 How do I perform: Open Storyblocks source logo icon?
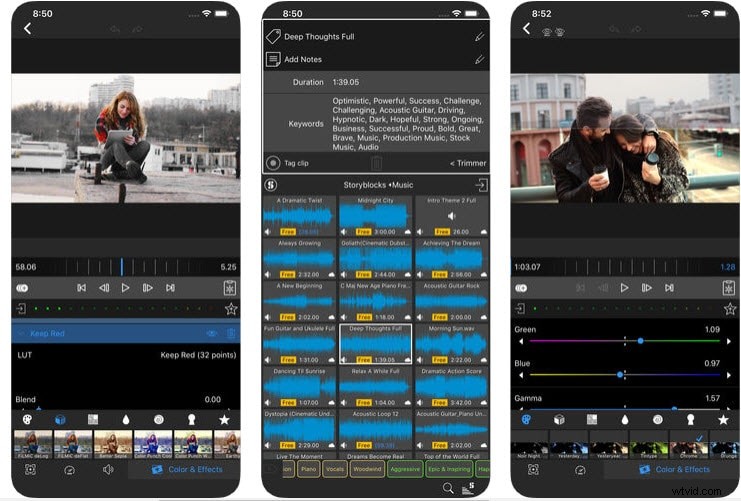point(271,185)
